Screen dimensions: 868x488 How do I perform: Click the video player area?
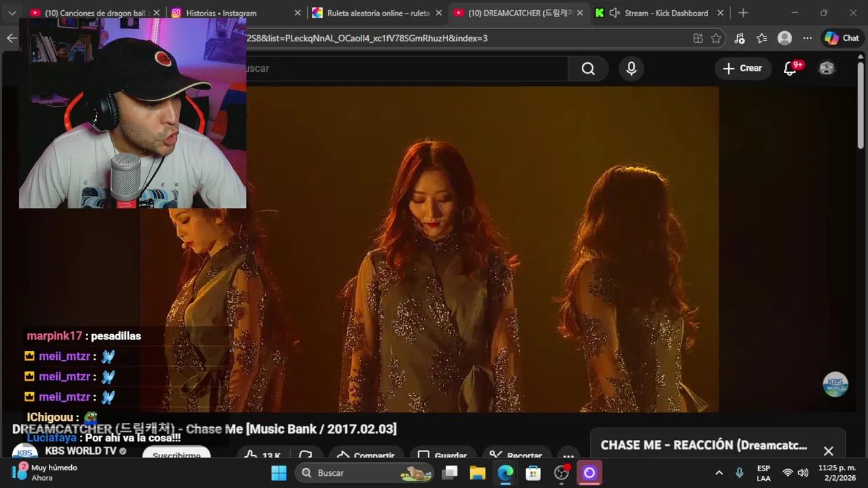point(429,249)
